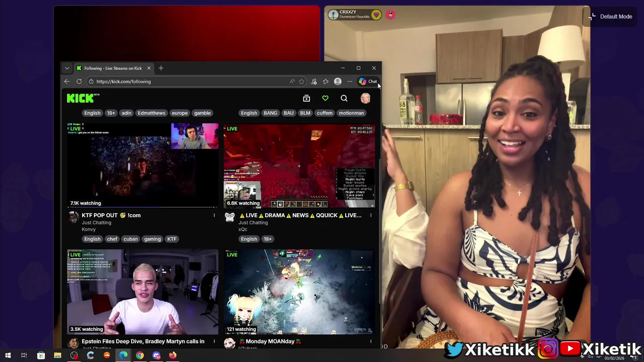Select the cuffem tag
The image size is (644, 362).
(x=325, y=113)
